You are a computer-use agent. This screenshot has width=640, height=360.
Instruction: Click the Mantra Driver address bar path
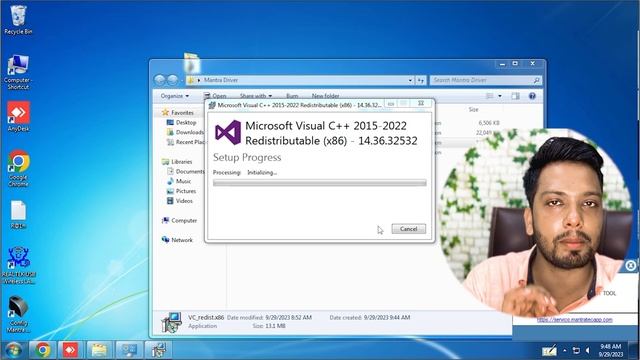(221, 80)
